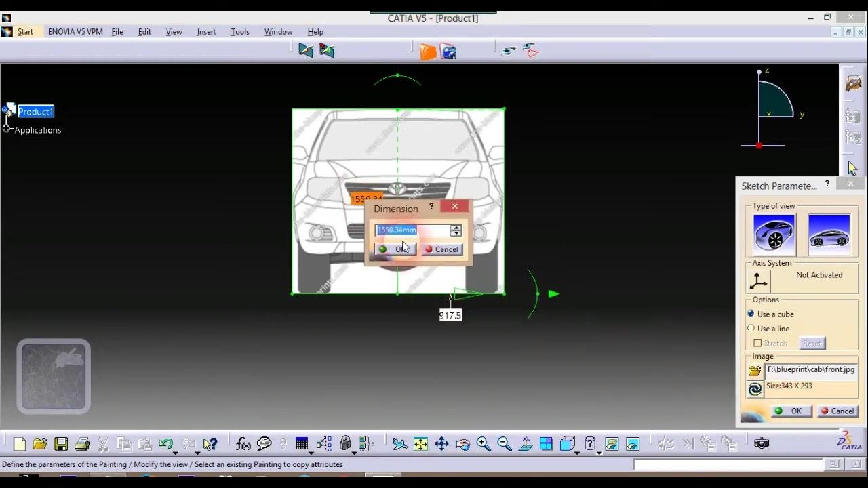The image size is (868, 488).
Task: Click the swirl icon below the folder
Action: click(x=755, y=389)
